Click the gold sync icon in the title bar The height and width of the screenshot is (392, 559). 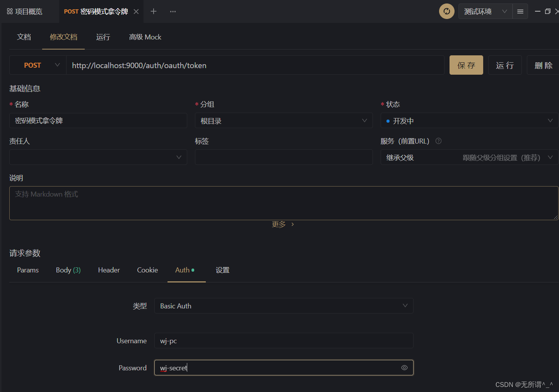point(446,11)
